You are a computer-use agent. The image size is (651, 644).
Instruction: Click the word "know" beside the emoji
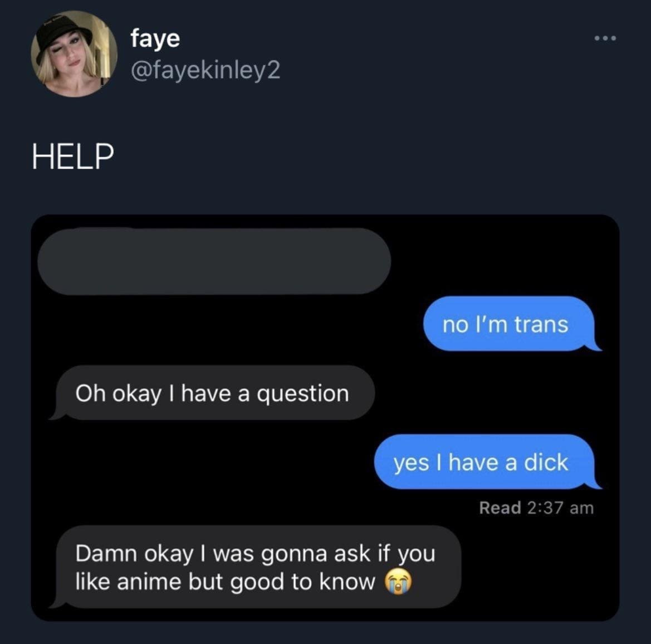347,582
